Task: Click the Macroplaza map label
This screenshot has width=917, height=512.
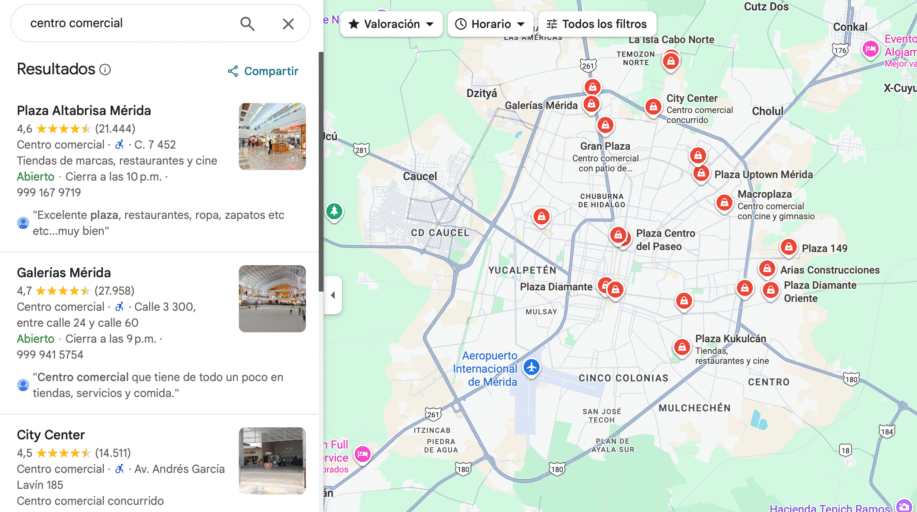Action: pos(764,194)
